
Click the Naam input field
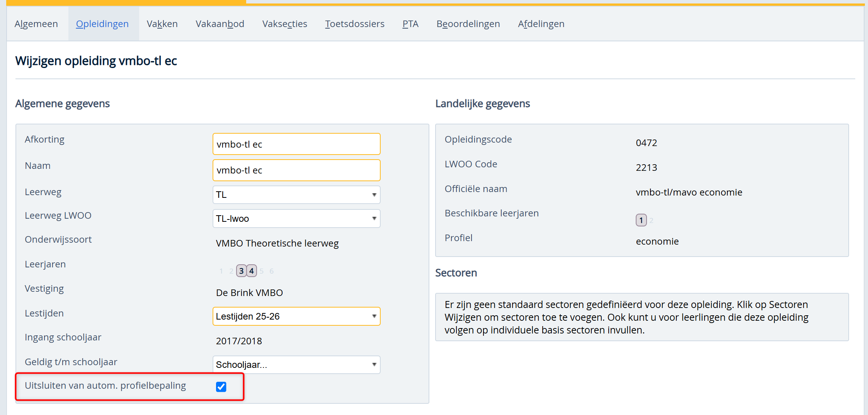[x=296, y=170]
